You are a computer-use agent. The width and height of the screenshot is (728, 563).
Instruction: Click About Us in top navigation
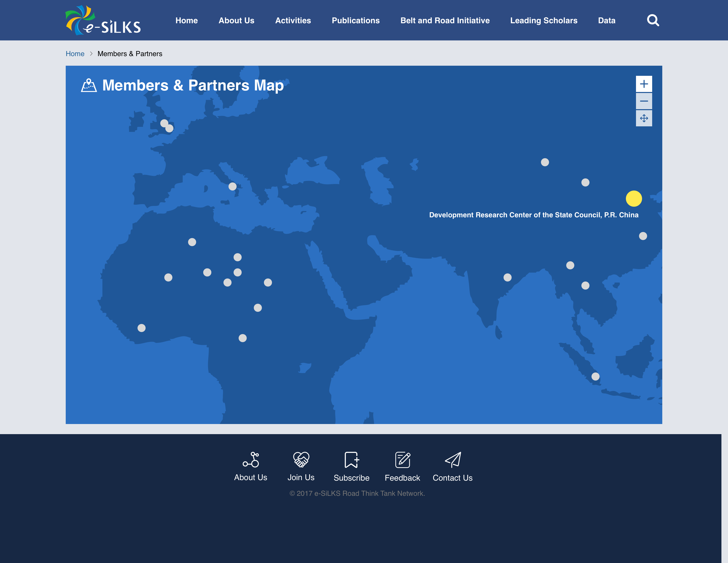[x=236, y=21]
